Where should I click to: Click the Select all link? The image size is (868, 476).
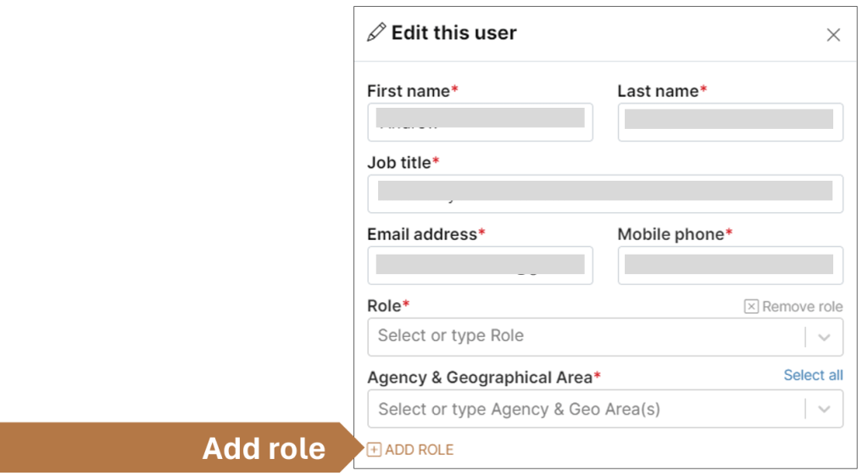[813, 375]
